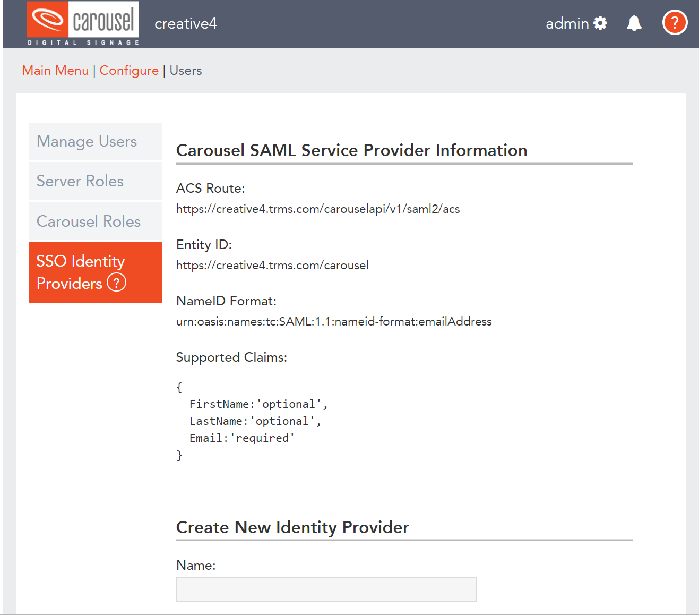This screenshot has height=616, width=699.
Task: Select the Carousel Roles sidebar item
Action: [88, 221]
